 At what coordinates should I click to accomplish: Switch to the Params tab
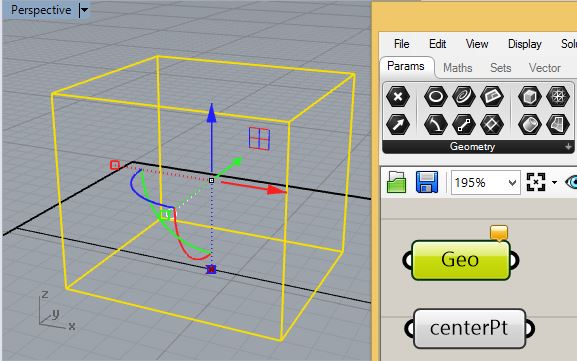coord(406,66)
